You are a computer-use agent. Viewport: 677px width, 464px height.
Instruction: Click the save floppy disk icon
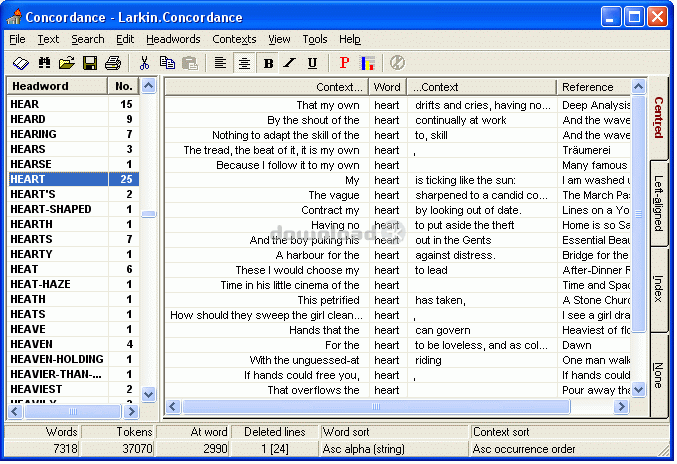90,63
